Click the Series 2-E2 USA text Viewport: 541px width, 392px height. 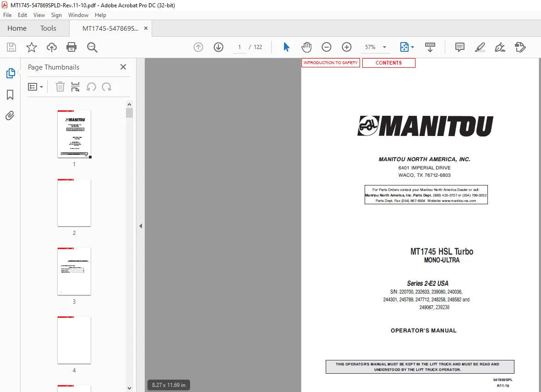[427, 283]
